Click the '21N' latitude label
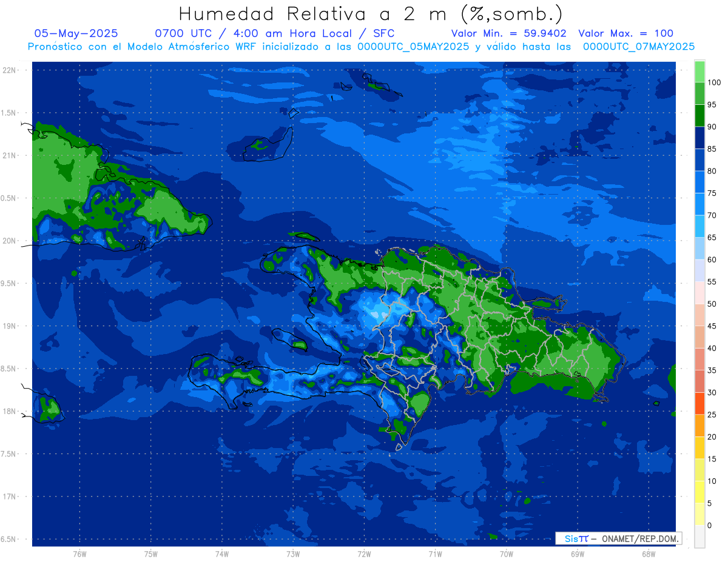728x562 pixels. [x=10, y=155]
